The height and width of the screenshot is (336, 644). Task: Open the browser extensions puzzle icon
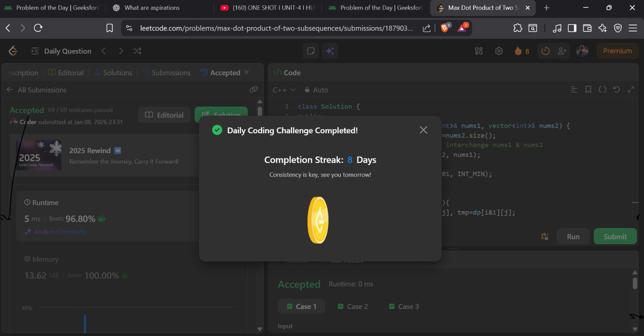coord(517,28)
